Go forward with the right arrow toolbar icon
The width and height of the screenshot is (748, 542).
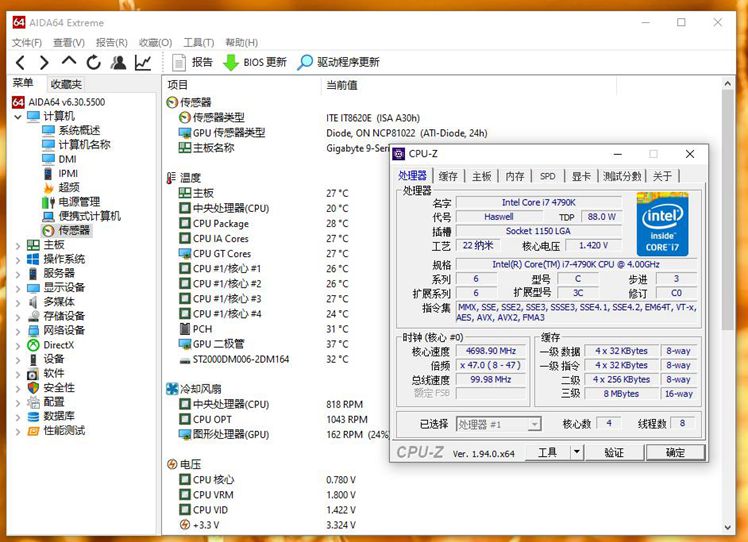[44, 63]
